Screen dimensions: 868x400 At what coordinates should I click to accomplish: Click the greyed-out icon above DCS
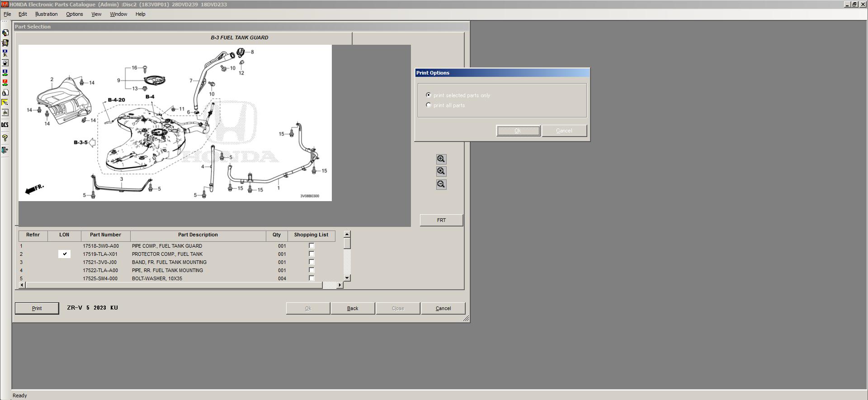pos(5,113)
